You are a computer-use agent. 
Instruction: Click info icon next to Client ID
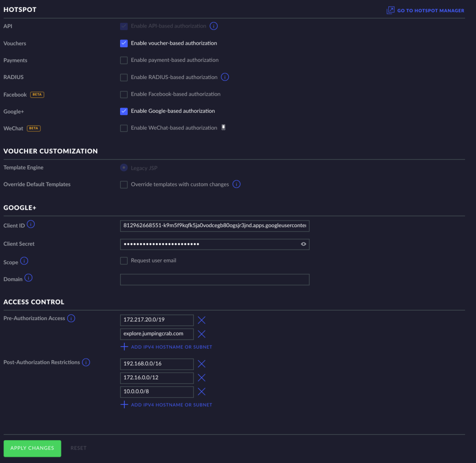click(31, 224)
